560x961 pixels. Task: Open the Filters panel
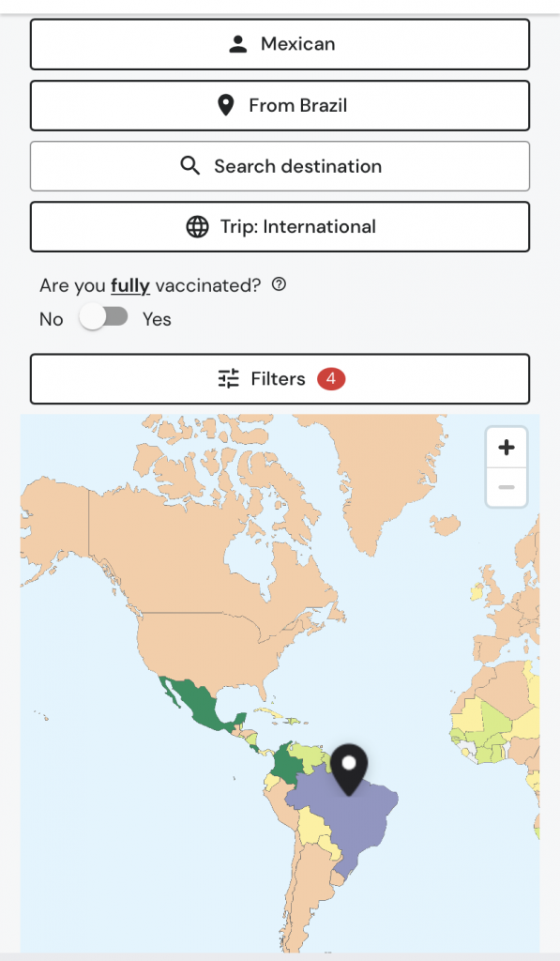click(x=280, y=379)
